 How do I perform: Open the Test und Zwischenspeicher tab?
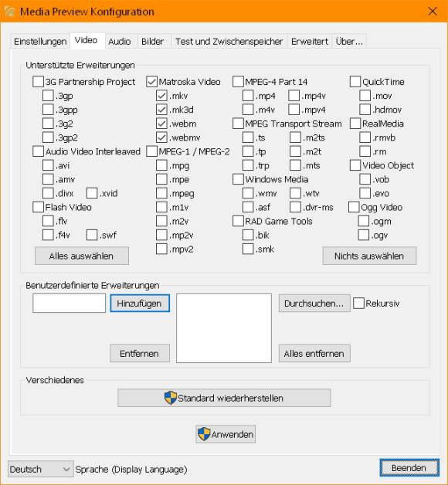pos(229,41)
